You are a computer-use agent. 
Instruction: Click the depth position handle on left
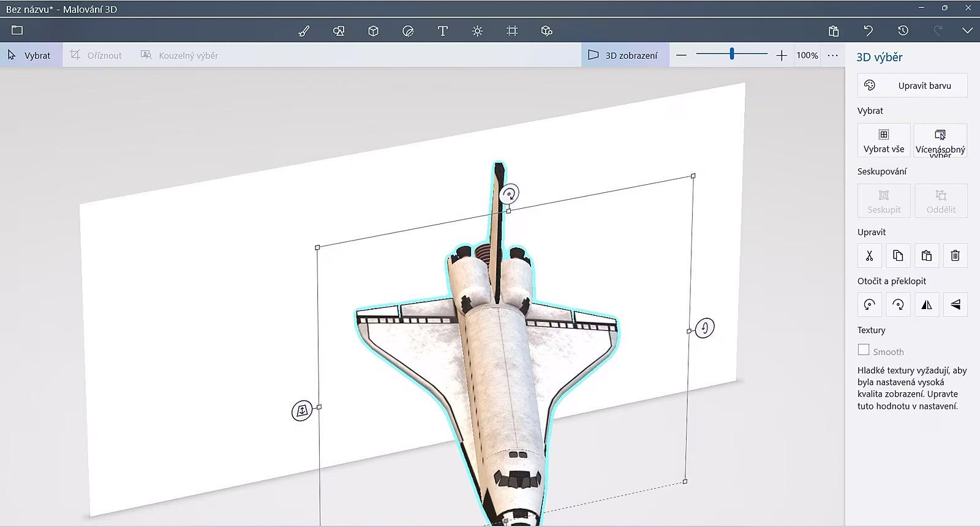click(302, 411)
